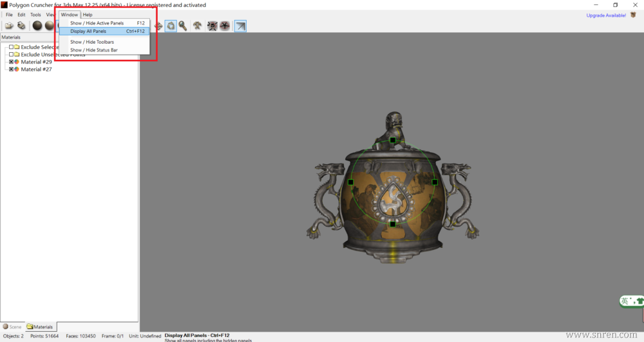This screenshot has width=644, height=342.
Task: Open the Help menu
Action: (88, 15)
